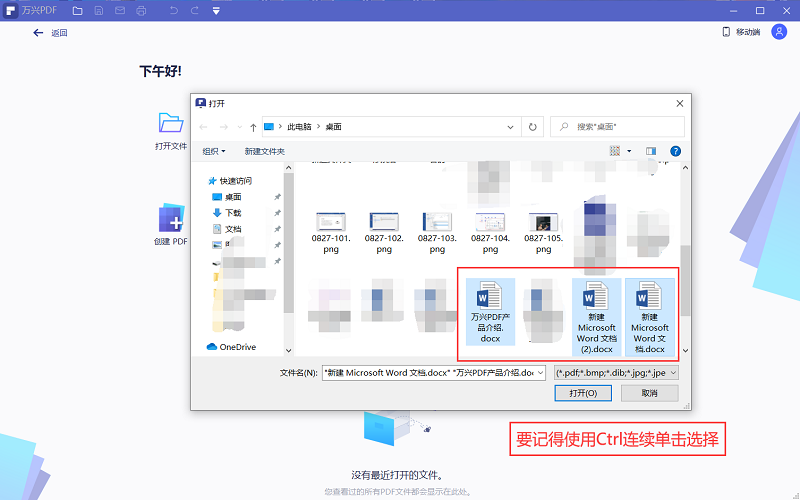Unpin 下载 via its pin icon
Screen dimensions: 800x500
tap(278, 213)
